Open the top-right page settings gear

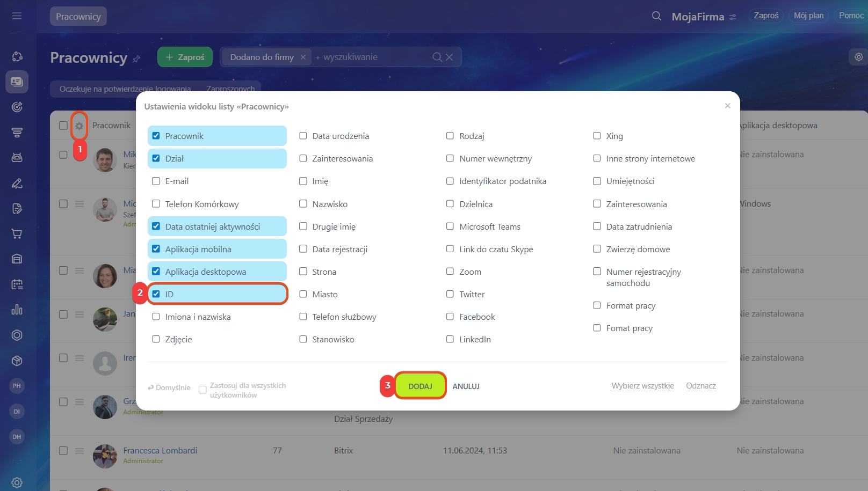858,57
